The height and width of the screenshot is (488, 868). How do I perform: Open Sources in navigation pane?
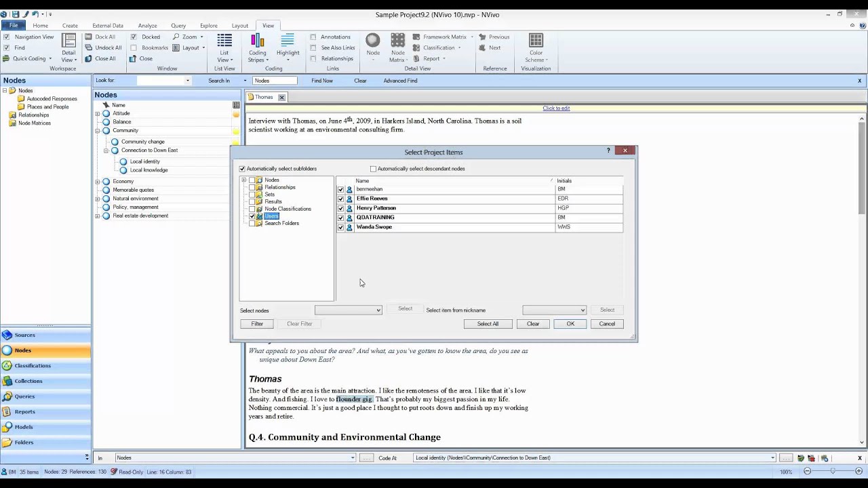45,335
